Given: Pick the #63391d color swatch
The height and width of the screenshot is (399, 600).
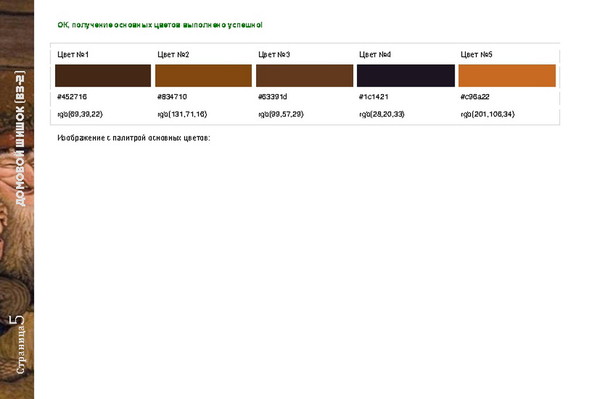Looking at the screenshot, I should tap(305, 76).
